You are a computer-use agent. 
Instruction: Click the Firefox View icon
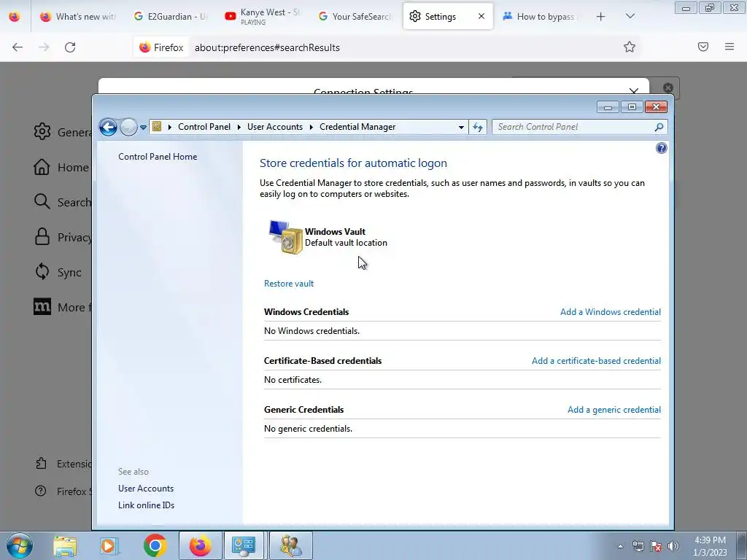tap(15, 17)
